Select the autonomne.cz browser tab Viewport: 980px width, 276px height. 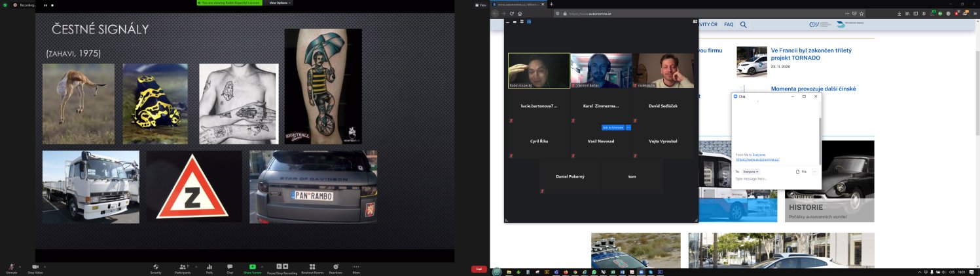pos(520,4)
